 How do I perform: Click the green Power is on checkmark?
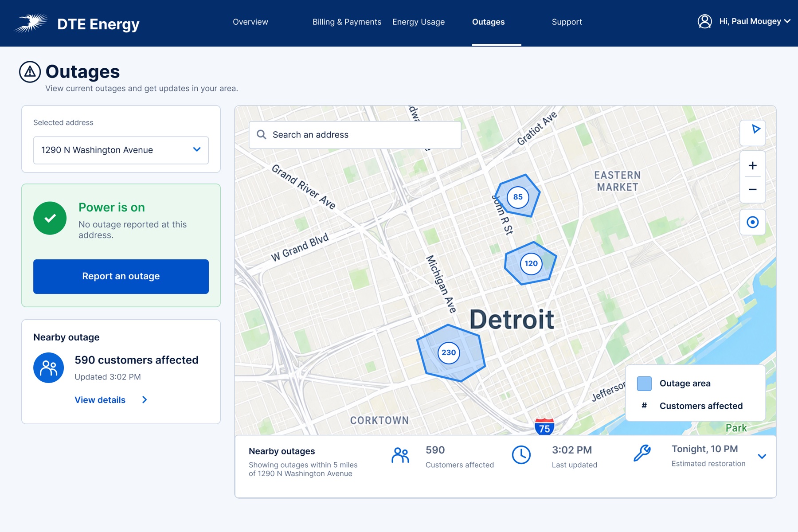tap(50, 218)
